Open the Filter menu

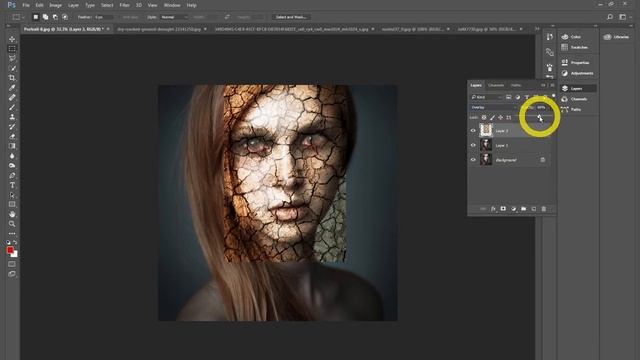124,5
